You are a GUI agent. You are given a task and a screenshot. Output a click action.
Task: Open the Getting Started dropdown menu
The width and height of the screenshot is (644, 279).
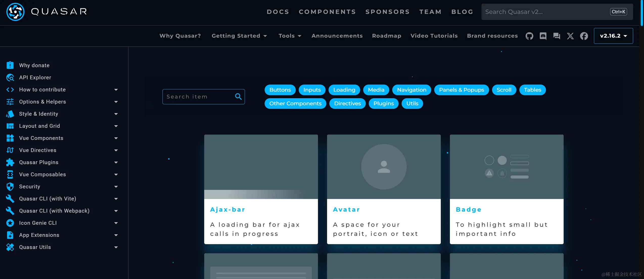(x=239, y=36)
